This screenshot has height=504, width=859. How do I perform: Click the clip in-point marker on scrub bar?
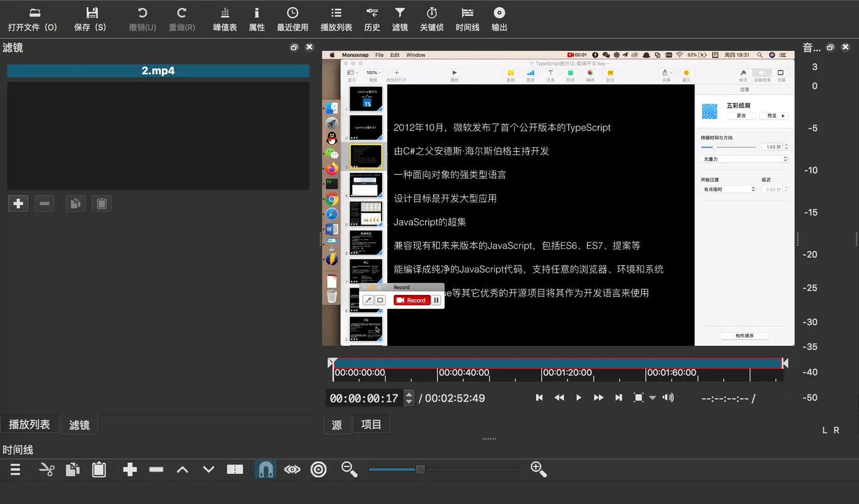332,362
